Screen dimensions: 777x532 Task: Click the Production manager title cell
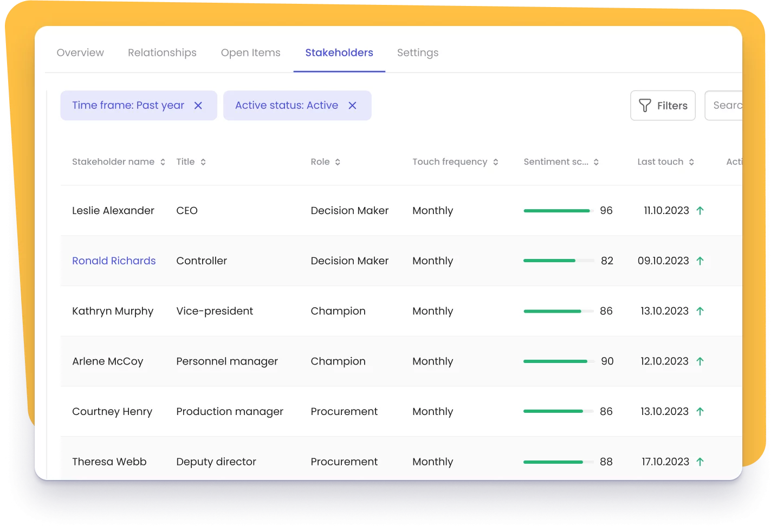tap(230, 412)
